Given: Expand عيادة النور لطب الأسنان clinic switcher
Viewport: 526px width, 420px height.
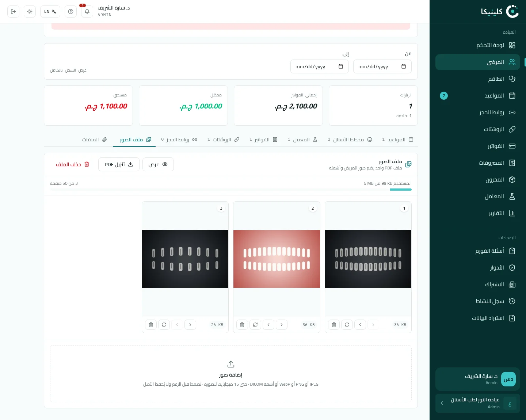Looking at the screenshot, I should [478, 403].
